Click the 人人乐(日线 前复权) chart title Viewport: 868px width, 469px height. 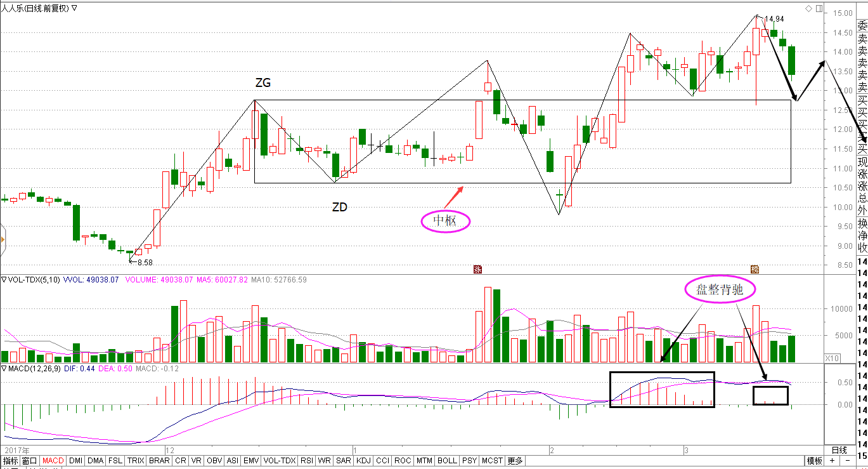point(36,8)
